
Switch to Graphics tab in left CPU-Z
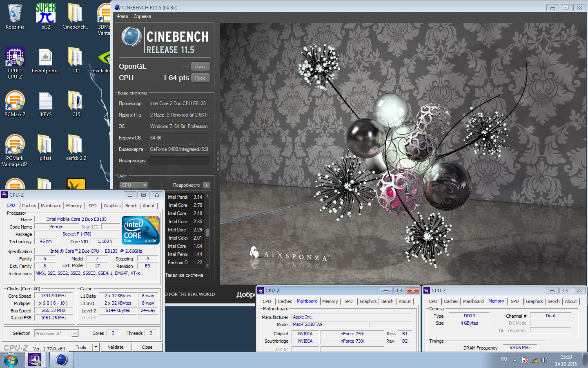pyautogui.click(x=112, y=206)
